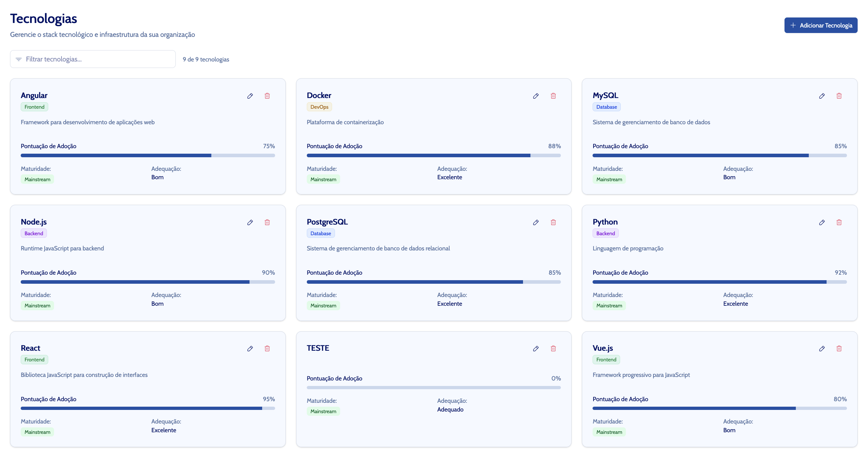Click the filter icon in search box
The image size is (868, 451).
click(x=18, y=59)
